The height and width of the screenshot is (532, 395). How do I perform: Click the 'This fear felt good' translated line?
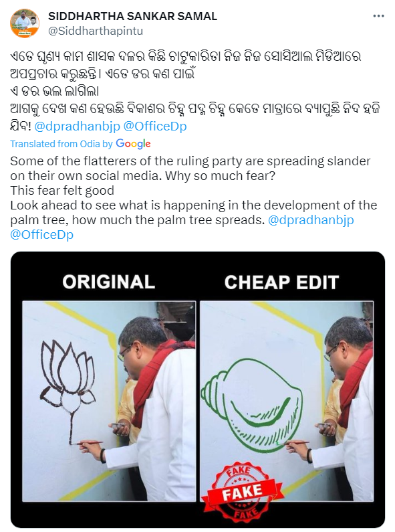62,190
